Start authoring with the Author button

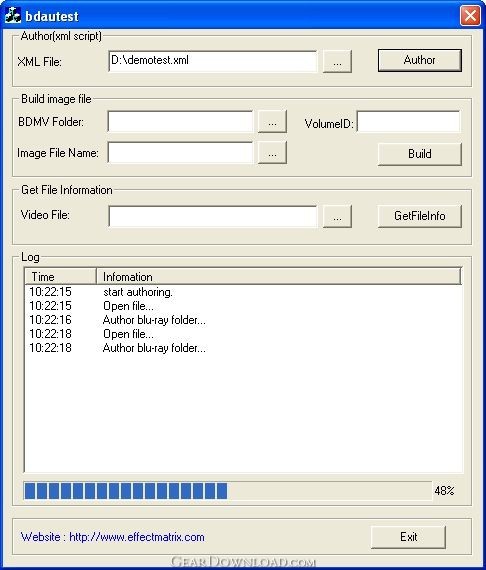pos(420,60)
